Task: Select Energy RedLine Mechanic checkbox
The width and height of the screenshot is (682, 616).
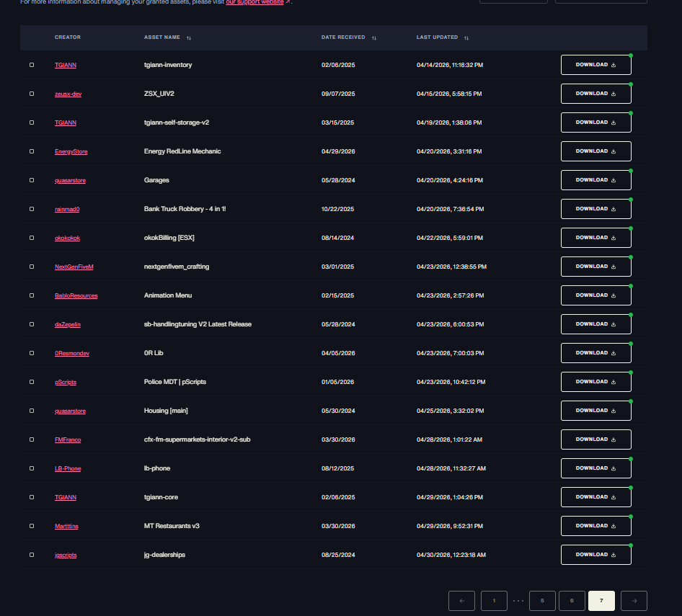Action: 32,151
